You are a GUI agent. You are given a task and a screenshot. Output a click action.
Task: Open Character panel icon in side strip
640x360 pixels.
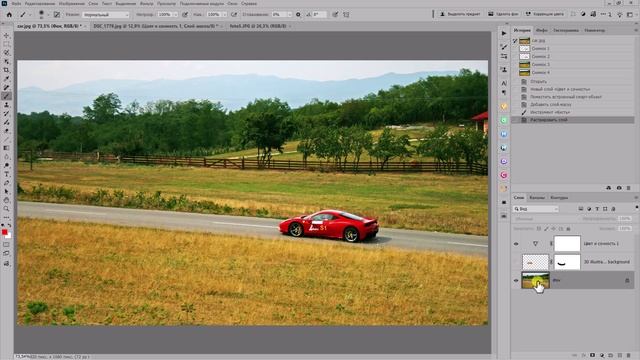coord(504,83)
